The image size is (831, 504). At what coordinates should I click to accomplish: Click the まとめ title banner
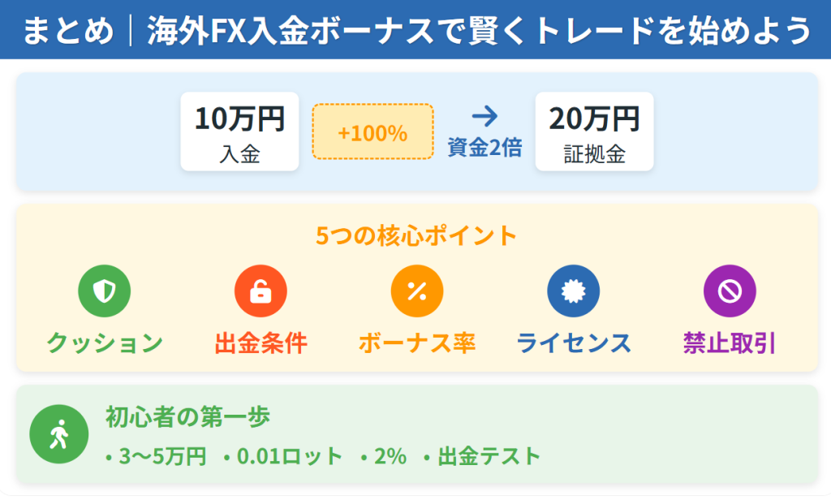point(415,31)
